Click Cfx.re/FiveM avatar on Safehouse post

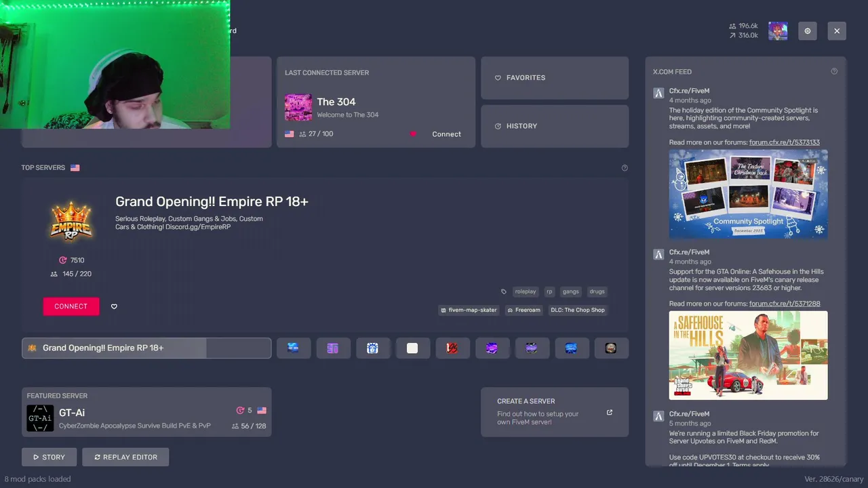click(658, 254)
